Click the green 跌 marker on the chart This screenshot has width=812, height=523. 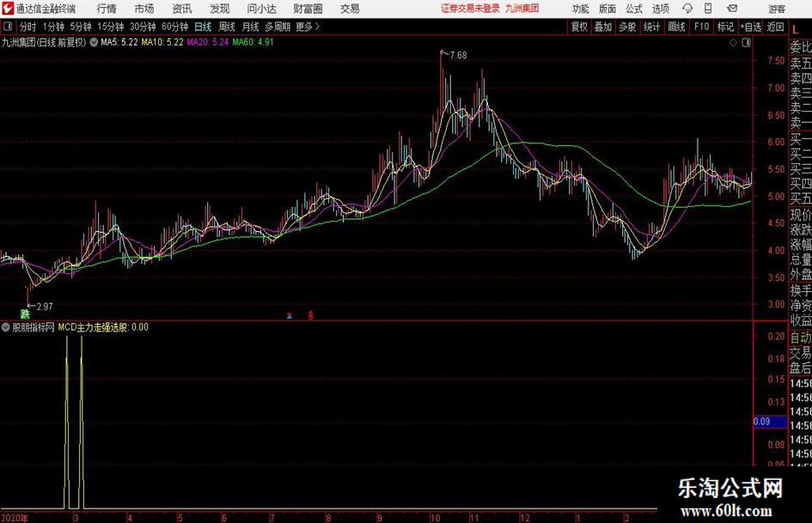[x=25, y=313]
